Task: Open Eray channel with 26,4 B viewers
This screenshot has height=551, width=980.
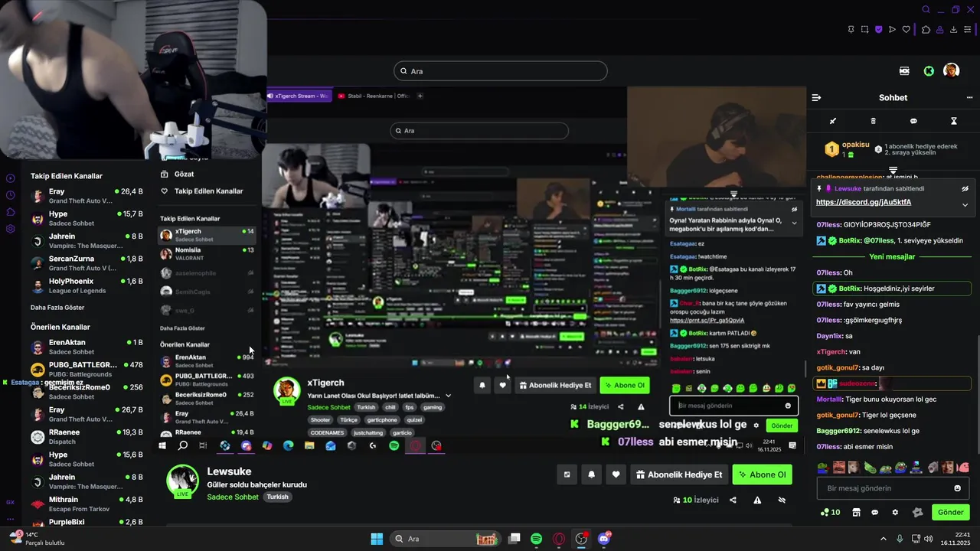Action: (87, 196)
